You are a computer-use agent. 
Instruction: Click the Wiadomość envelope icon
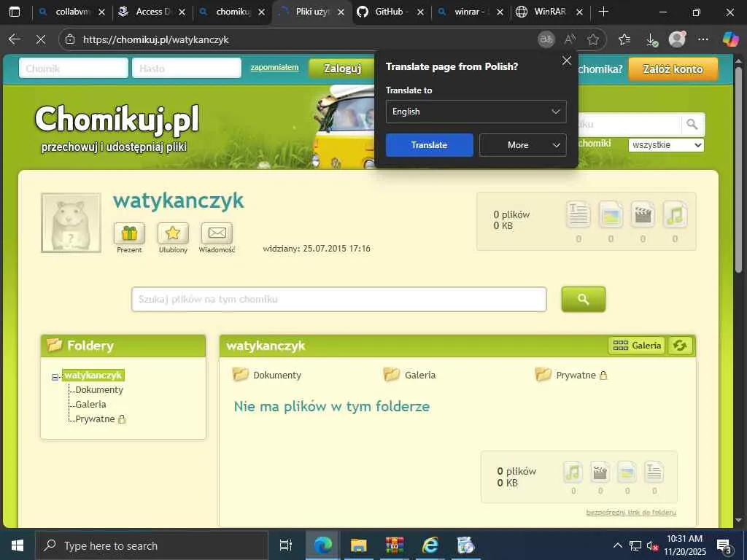coord(217,233)
